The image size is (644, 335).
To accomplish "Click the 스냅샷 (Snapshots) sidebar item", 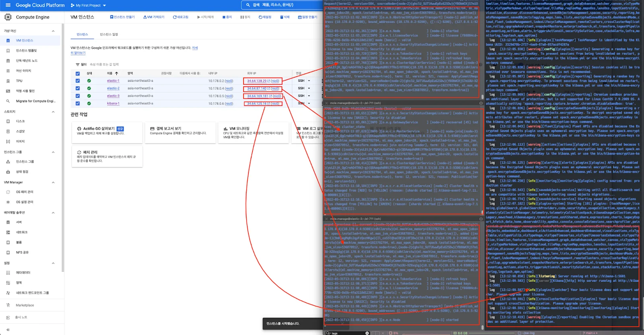I will click(x=20, y=131).
